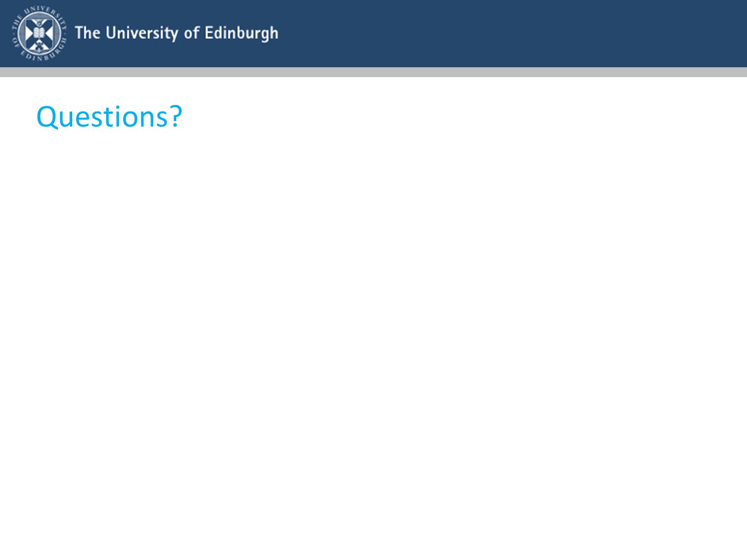The width and height of the screenshot is (747, 560).
Task: Click the word 'Edinburgh' in the header banner
Action: (x=241, y=33)
